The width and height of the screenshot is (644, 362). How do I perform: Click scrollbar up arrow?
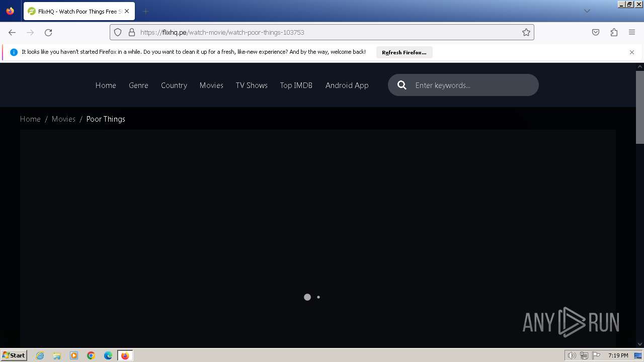click(640, 66)
